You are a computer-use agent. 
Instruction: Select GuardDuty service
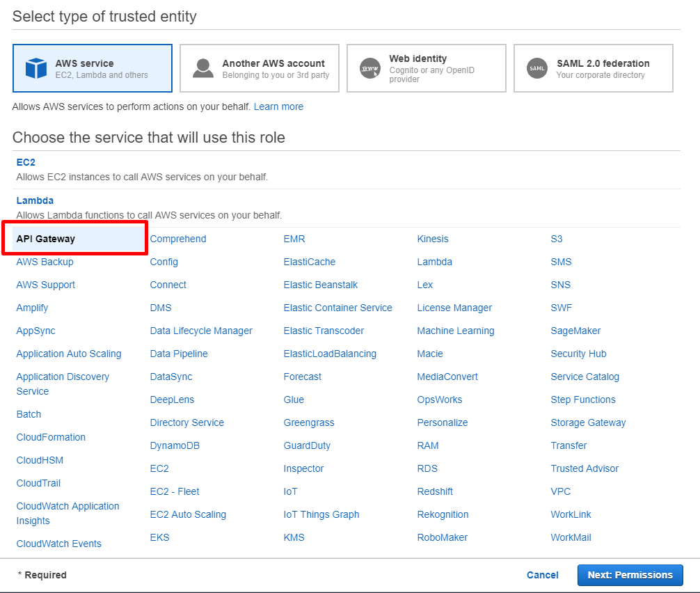(x=307, y=445)
